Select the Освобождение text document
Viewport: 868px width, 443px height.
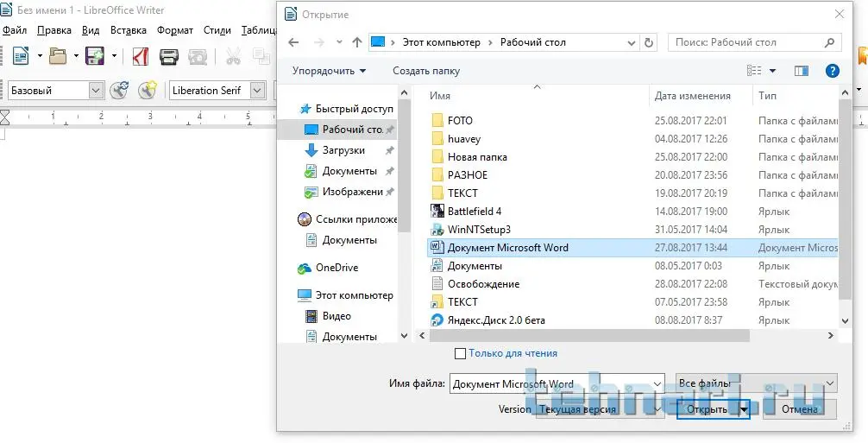(x=483, y=284)
